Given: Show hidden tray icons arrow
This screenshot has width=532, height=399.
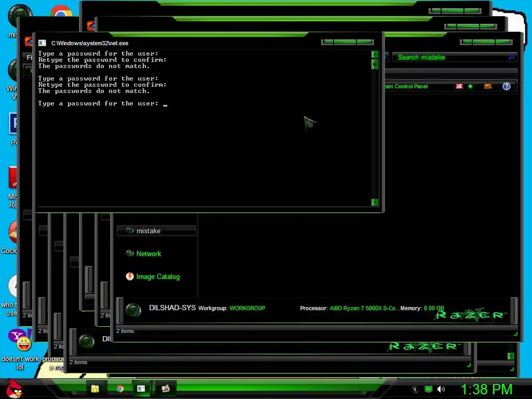Looking at the screenshot, I should coord(415,390).
